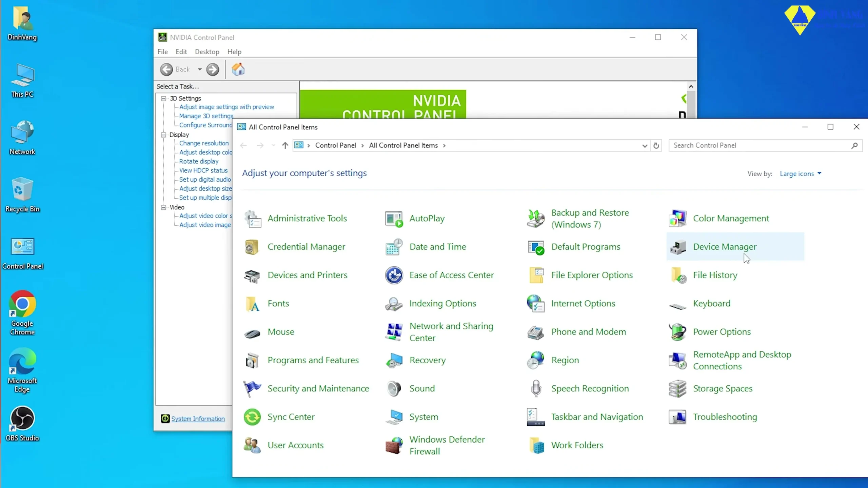The width and height of the screenshot is (868, 488).
Task: Open the Keyboard icon
Action: [x=677, y=306]
